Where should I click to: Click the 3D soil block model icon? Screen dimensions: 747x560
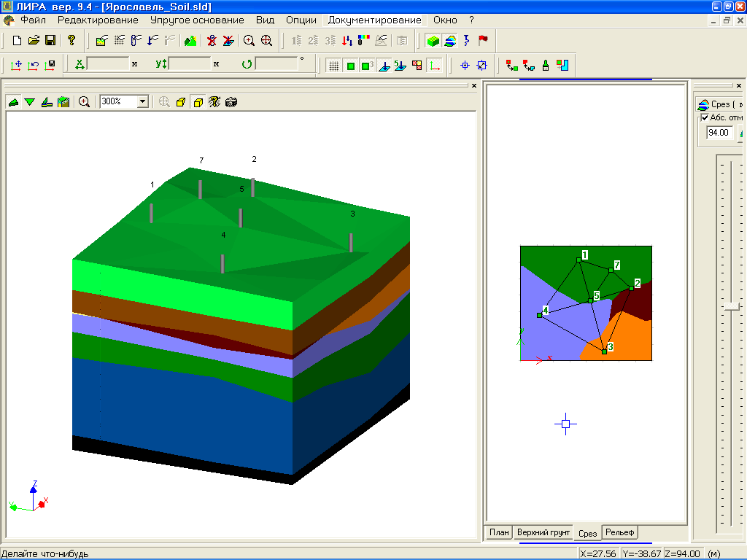[x=433, y=41]
